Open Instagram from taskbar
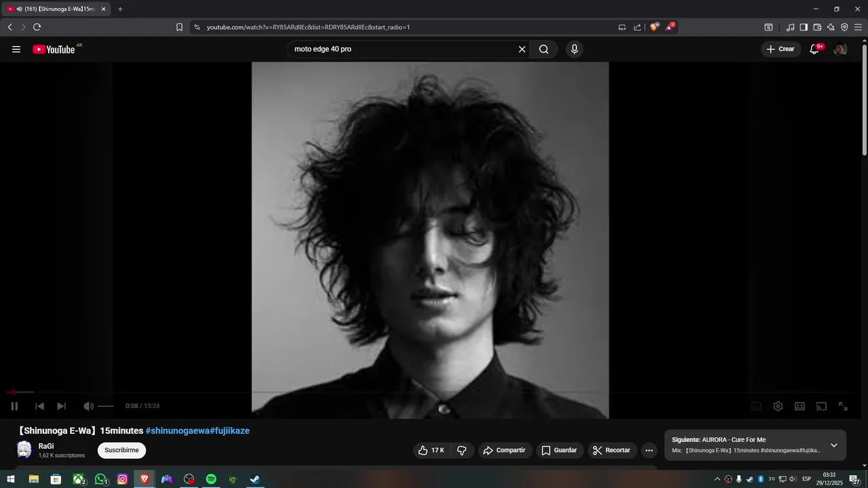The height and width of the screenshot is (488, 868). click(x=123, y=479)
